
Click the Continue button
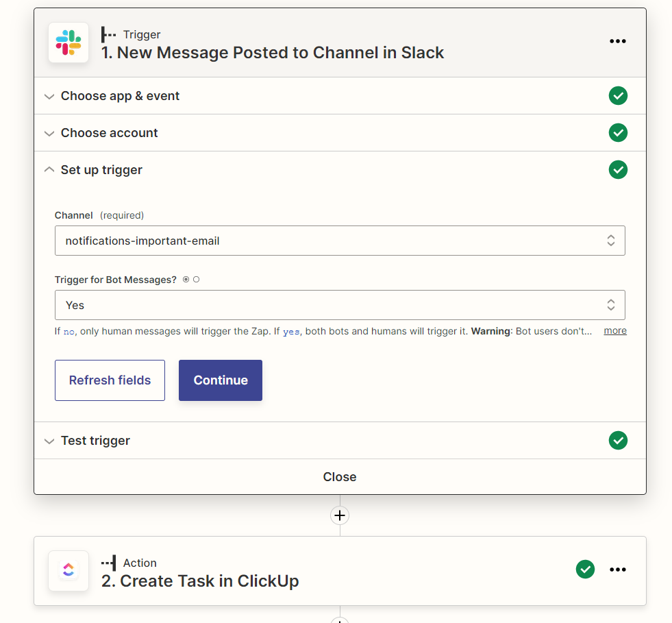point(221,380)
